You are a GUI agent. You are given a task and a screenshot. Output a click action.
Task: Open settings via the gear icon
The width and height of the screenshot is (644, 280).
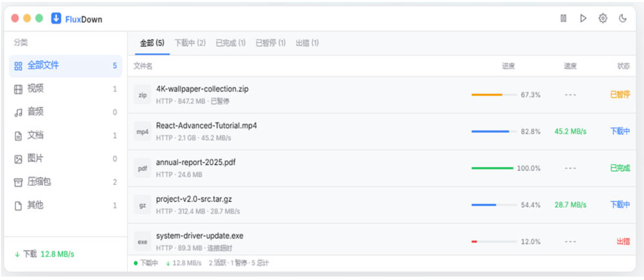coord(603,18)
